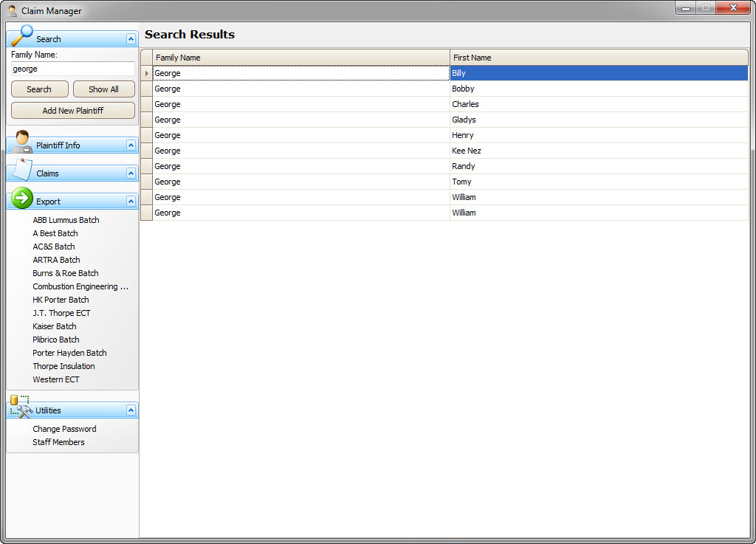
Task: Click the Claim Manager title bar icon
Action: (x=12, y=11)
